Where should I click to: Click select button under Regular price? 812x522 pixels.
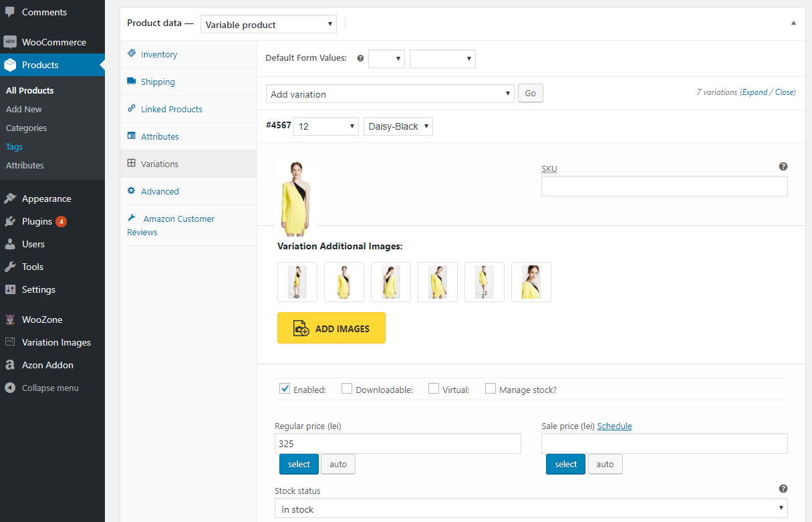tap(299, 464)
